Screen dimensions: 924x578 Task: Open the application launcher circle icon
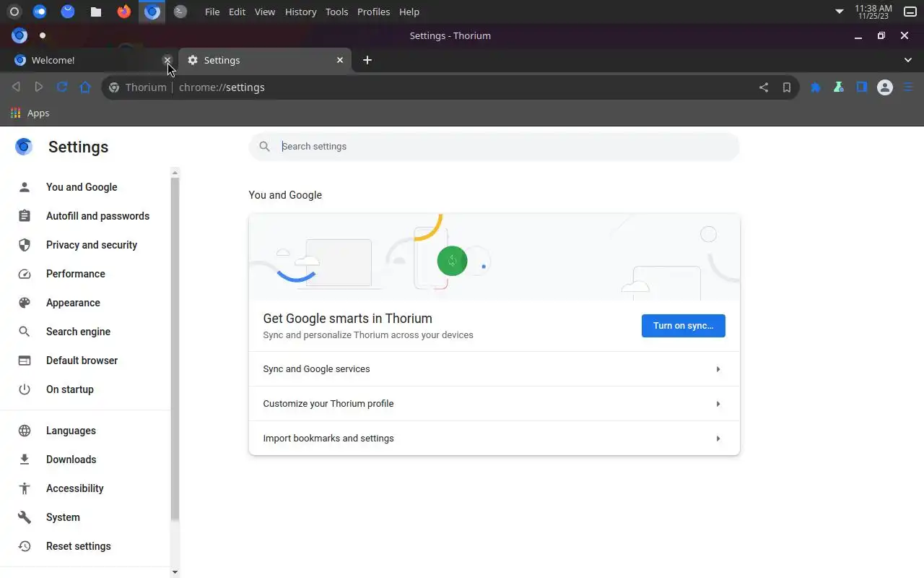click(x=14, y=12)
